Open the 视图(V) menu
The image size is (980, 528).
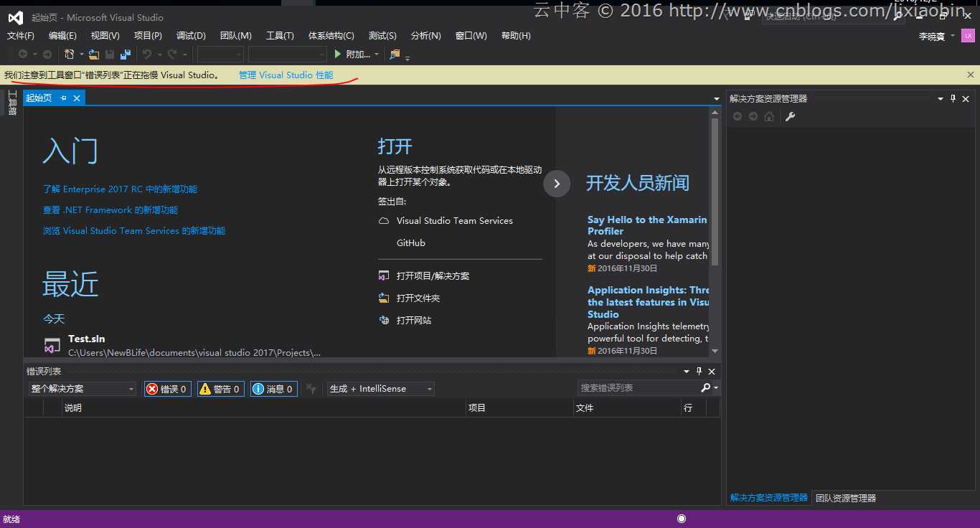[105, 36]
